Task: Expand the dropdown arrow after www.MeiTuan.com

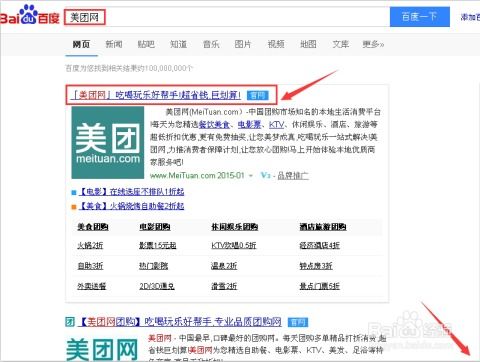Action: tap(251, 176)
